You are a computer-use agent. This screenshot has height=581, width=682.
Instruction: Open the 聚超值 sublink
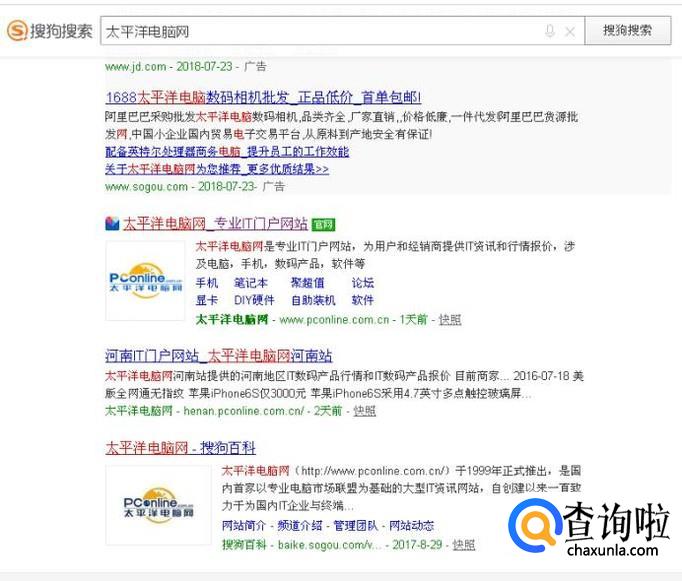[x=308, y=283]
